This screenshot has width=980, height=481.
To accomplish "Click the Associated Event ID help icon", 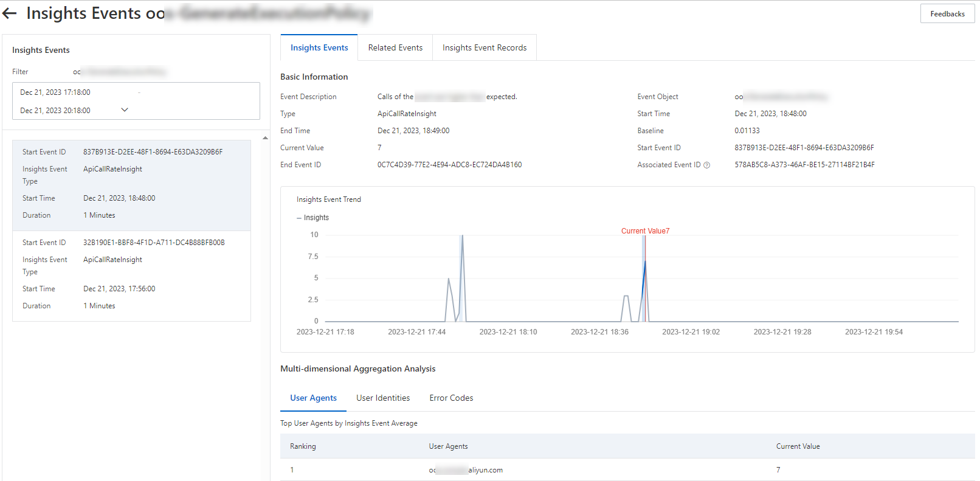I will pos(706,165).
